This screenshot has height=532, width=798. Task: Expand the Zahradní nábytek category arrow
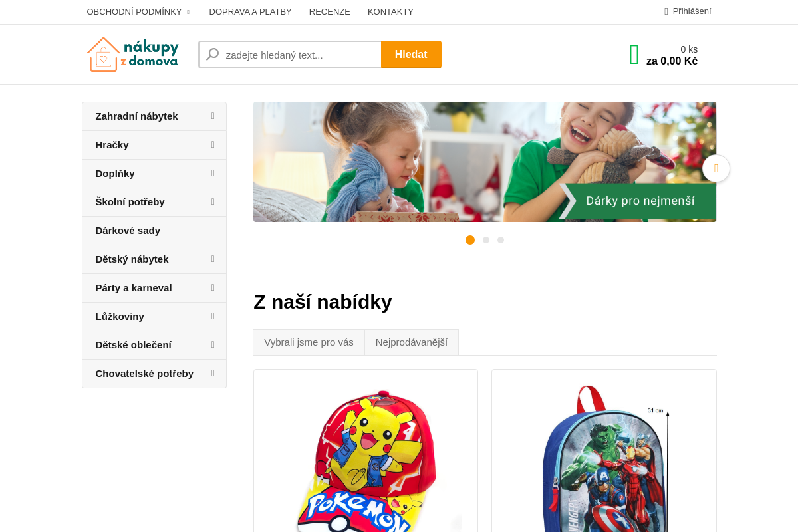click(x=213, y=116)
